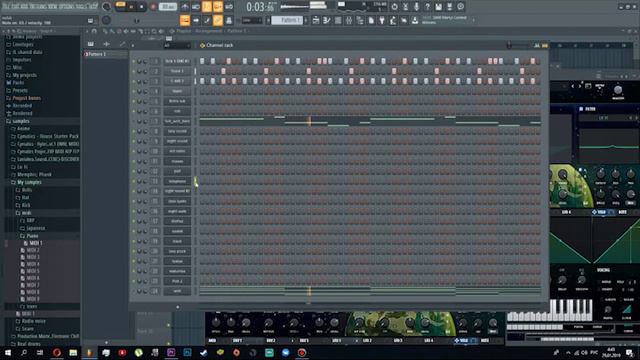640x360 pixels.
Task: Expand the Packs folder in browser
Action: [x=18, y=83]
